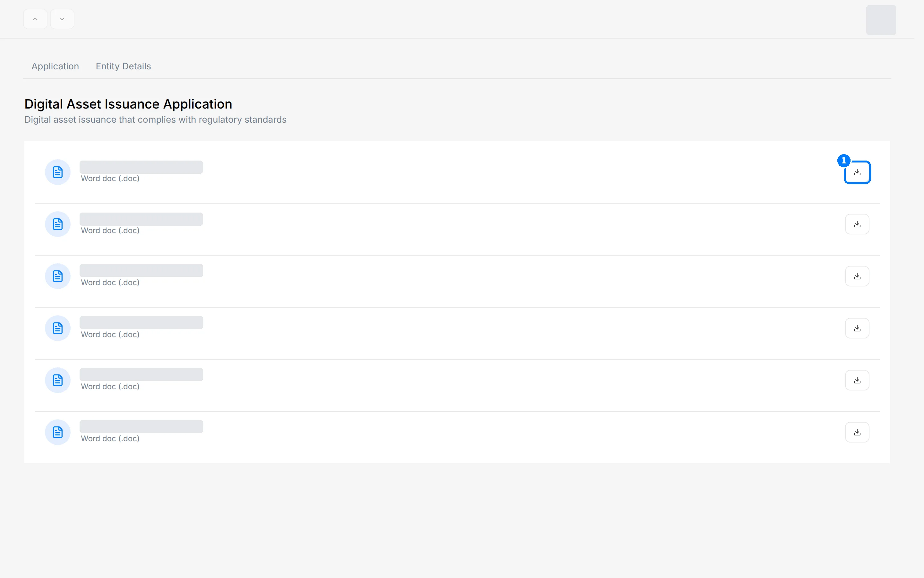Click the gray placeholder box top right
This screenshot has height=578, width=924.
pos(881,20)
